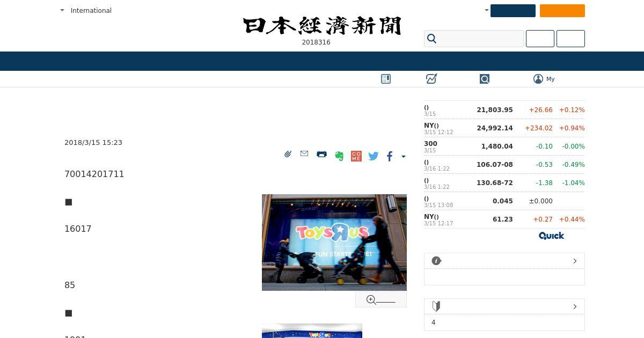Share the article by email icon
644x338 pixels.
coord(304,153)
